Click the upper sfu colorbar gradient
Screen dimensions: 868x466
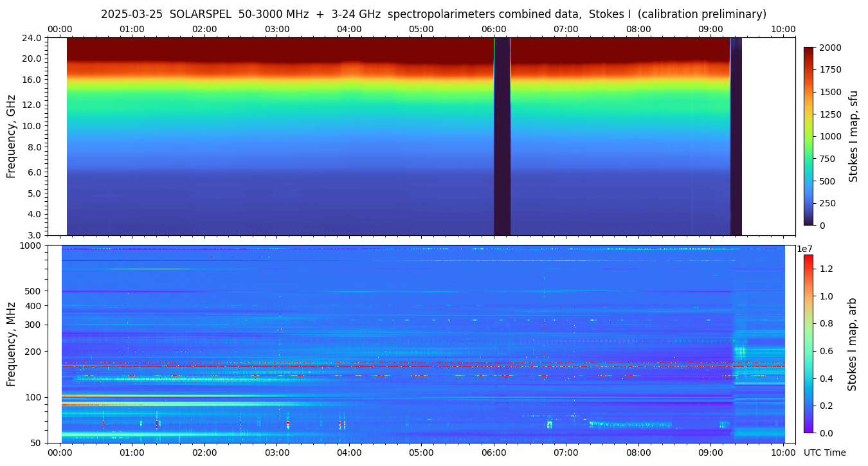tap(809, 136)
